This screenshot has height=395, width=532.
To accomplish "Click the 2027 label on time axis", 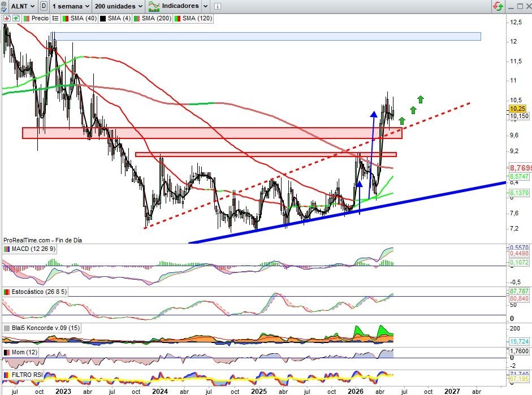I will (x=452, y=391).
